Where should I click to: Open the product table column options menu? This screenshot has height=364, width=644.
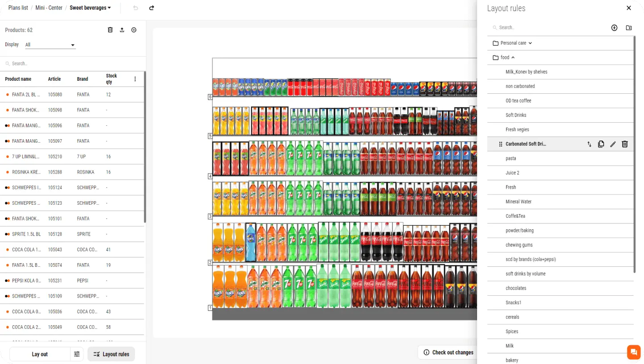(135, 79)
